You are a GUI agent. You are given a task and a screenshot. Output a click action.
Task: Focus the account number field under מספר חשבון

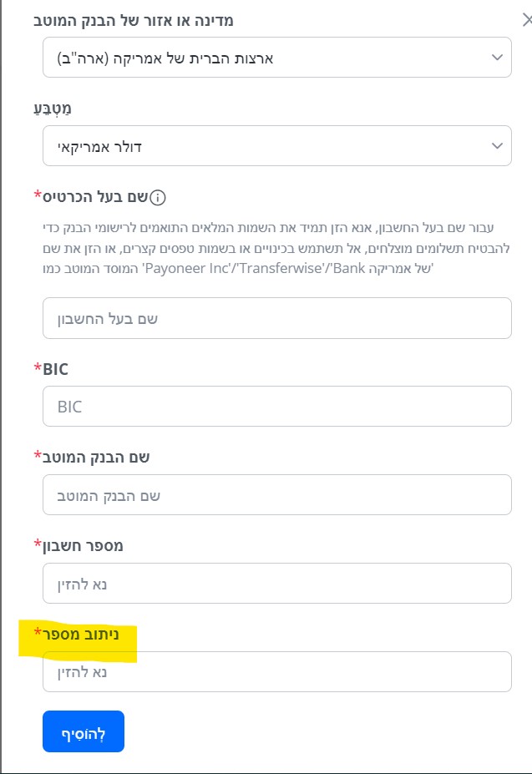click(x=276, y=584)
